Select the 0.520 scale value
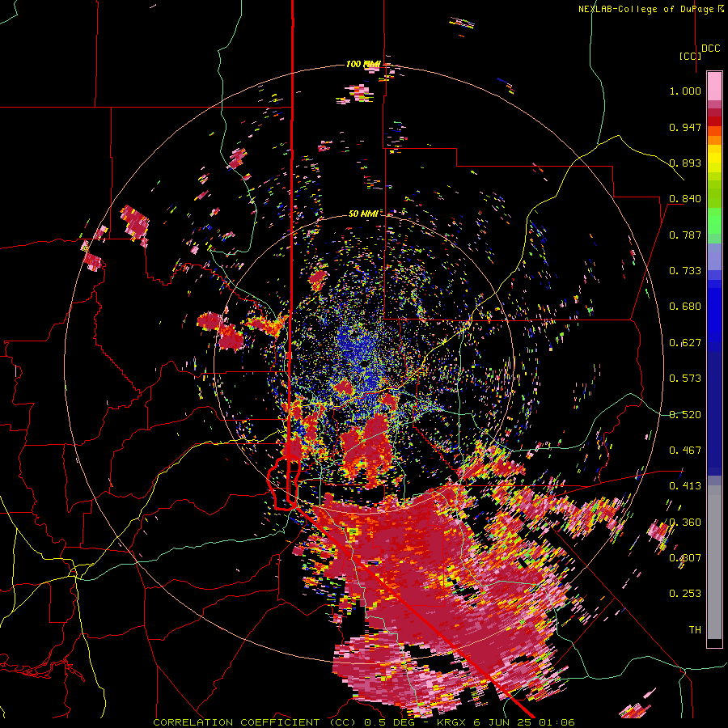Image resolution: width=728 pixels, height=728 pixels. point(685,415)
